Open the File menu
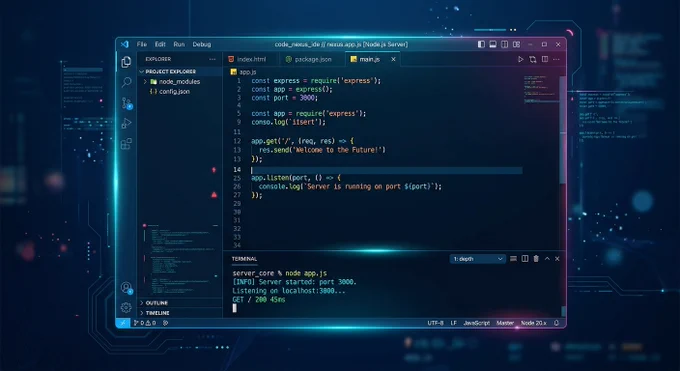680x371 pixels. 142,44
